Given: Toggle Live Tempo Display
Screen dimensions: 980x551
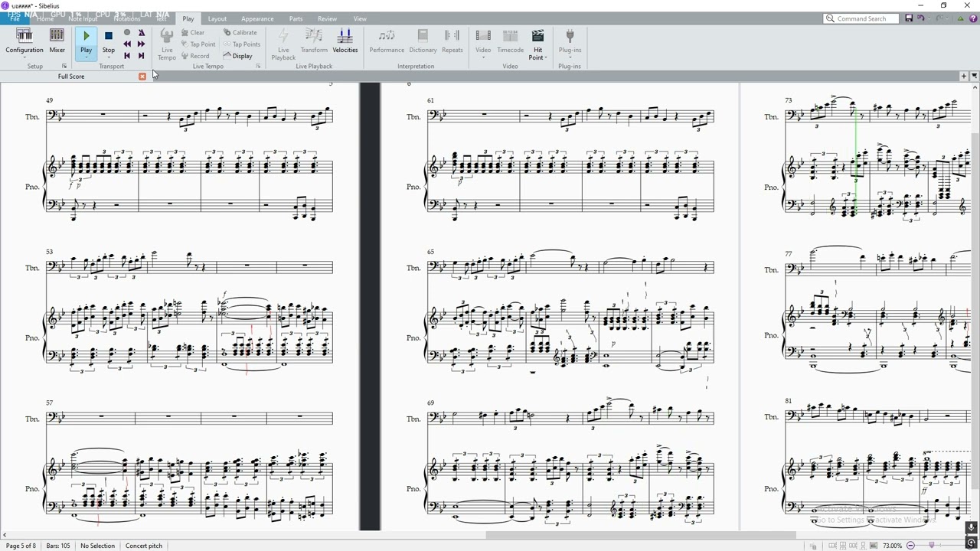Looking at the screenshot, I should 238,56.
